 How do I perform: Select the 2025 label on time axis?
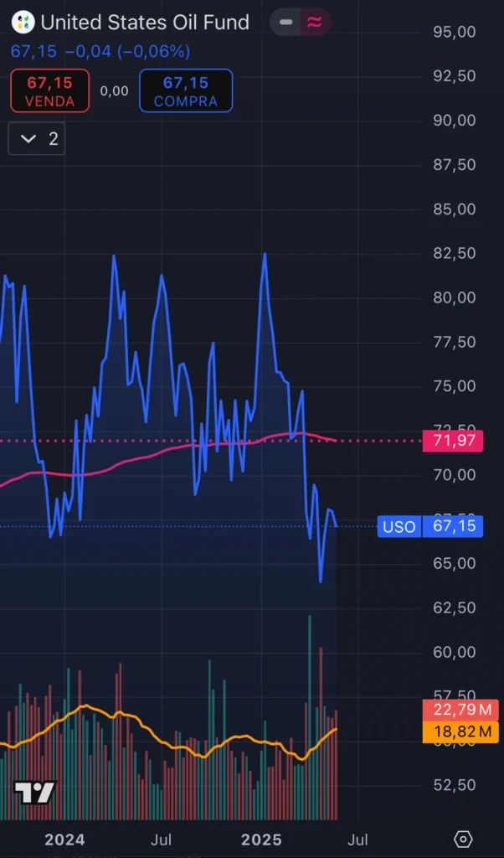coord(261,840)
